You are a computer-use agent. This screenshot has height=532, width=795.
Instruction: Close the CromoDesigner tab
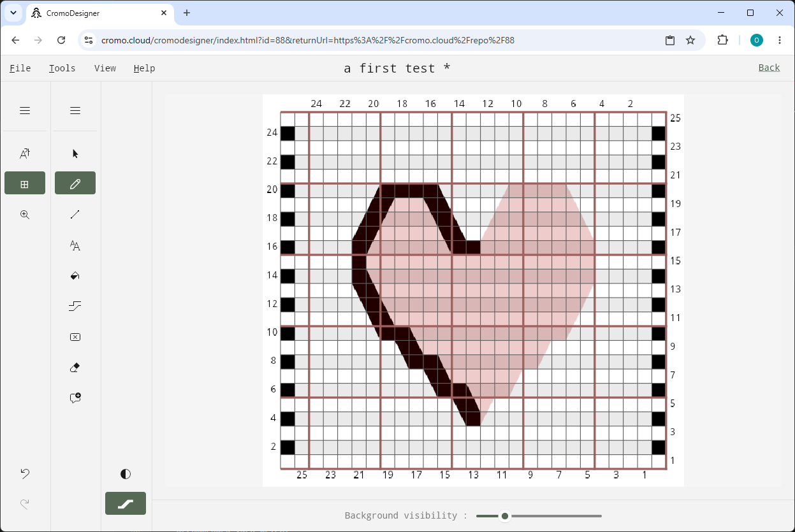pos(164,13)
